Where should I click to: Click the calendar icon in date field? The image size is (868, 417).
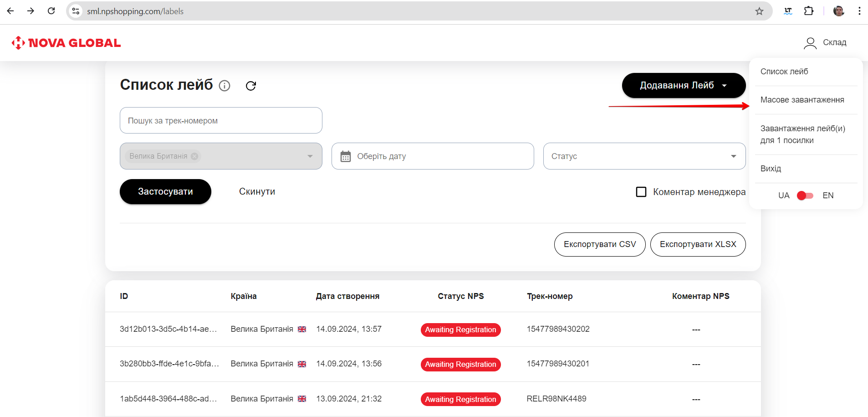click(346, 156)
